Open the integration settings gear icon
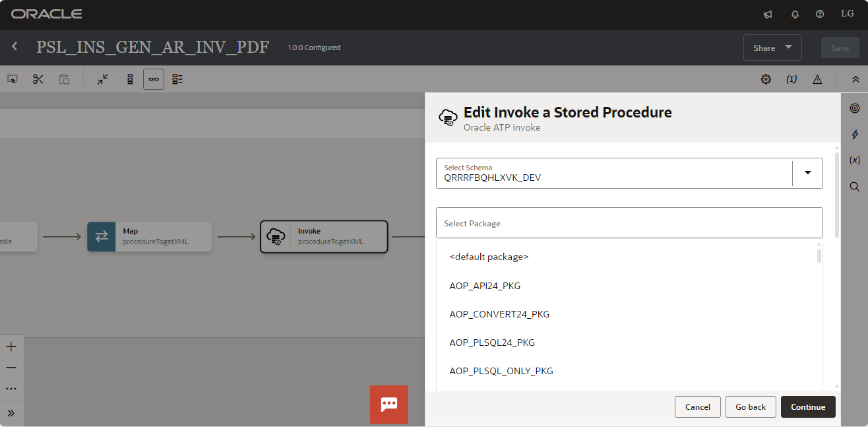868x427 pixels. pos(766,79)
